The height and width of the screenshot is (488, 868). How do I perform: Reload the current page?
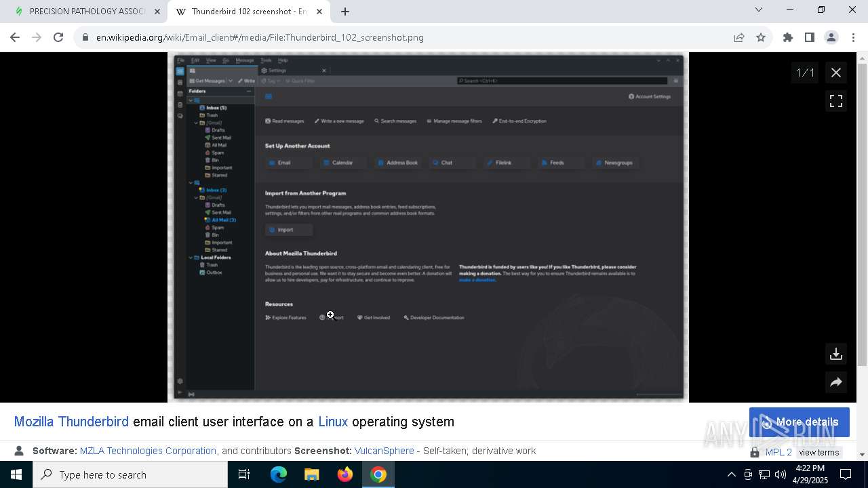(x=58, y=37)
